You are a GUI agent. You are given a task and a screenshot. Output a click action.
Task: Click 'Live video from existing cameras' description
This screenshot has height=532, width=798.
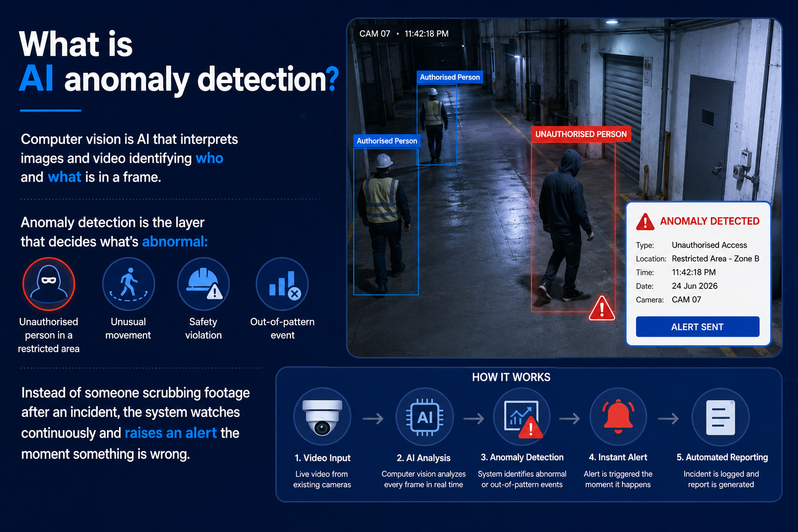[322, 479]
